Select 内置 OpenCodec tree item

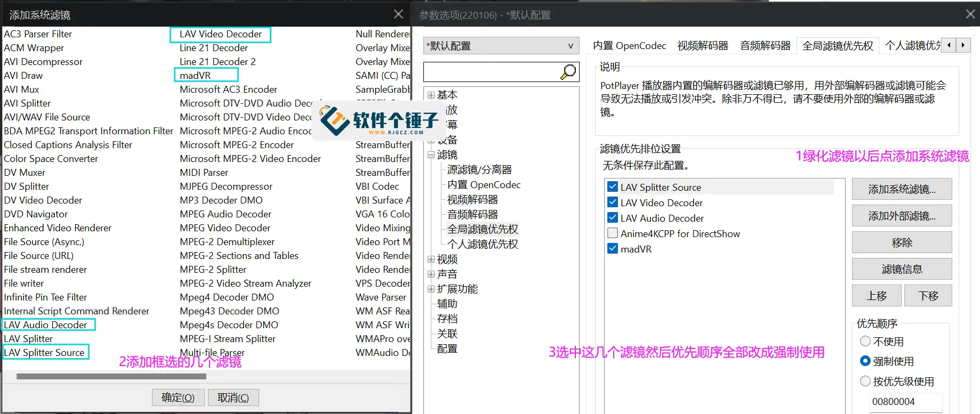(x=484, y=184)
